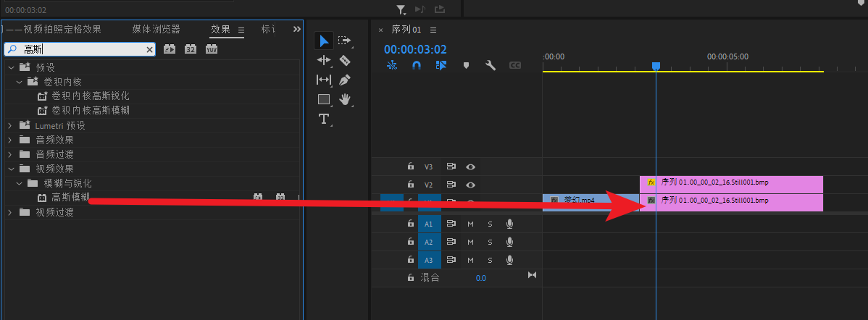
Task: Filter effects by 32-bit color badge
Action: click(190, 49)
